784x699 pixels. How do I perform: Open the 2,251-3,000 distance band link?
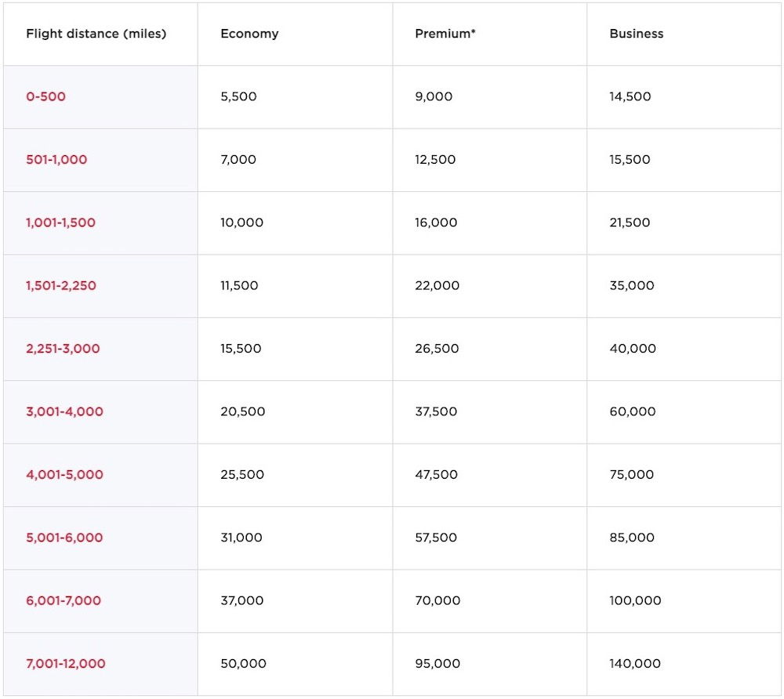(x=63, y=349)
